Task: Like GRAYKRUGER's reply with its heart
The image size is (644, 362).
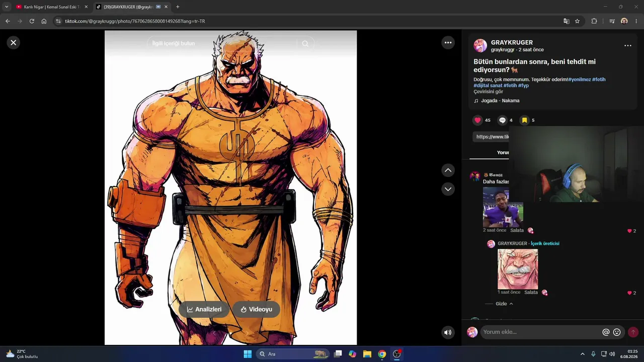Action: pos(629,293)
